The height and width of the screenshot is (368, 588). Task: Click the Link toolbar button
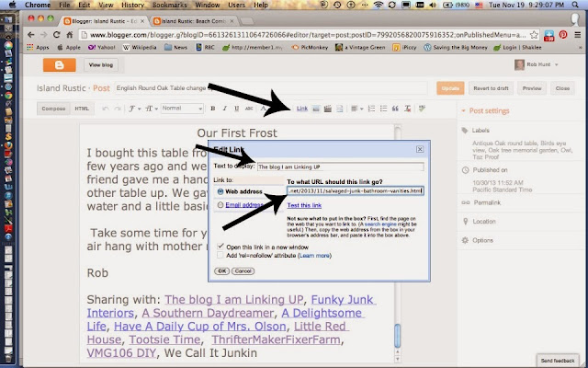(x=302, y=109)
